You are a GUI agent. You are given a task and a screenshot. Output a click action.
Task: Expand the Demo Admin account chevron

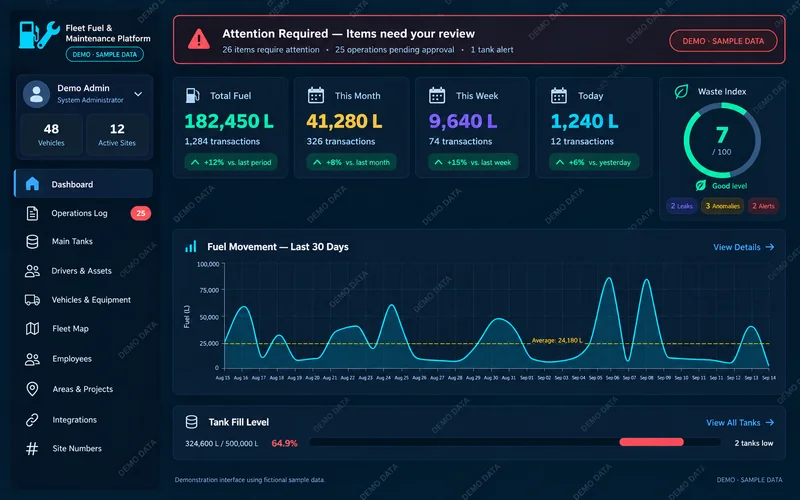click(x=138, y=94)
